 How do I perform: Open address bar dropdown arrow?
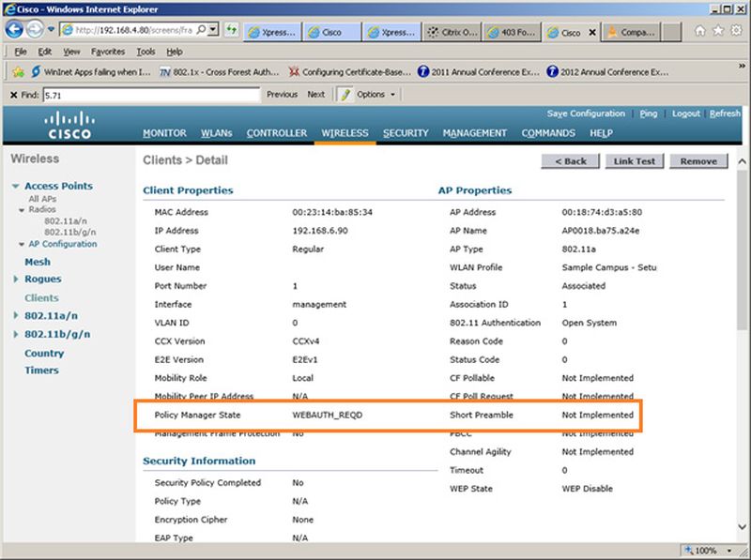(x=214, y=30)
